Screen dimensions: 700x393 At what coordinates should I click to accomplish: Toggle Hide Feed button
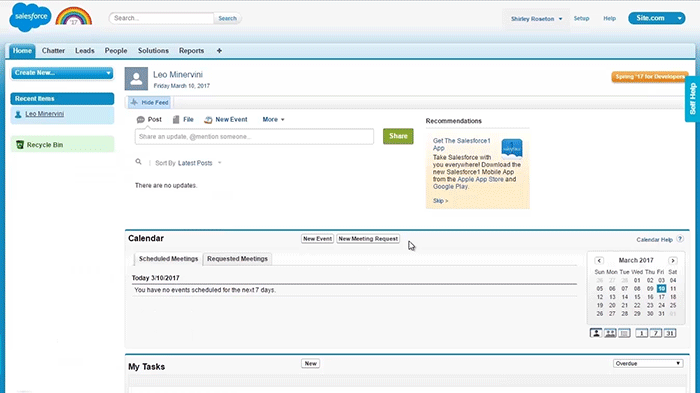(x=149, y=102)
